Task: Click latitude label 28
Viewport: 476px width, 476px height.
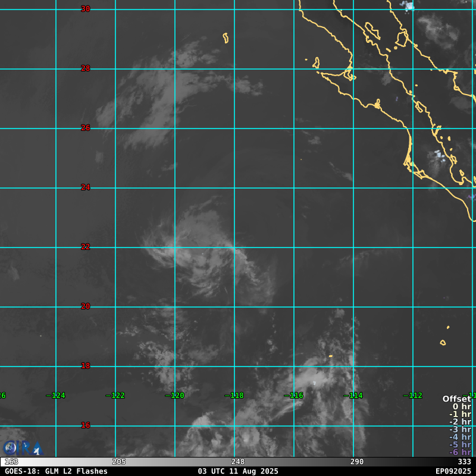Action: click(86, 68)
